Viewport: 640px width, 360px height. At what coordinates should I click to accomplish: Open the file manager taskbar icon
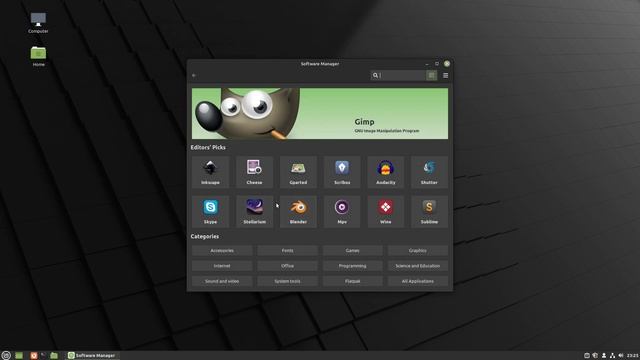(x=54, y=356)
